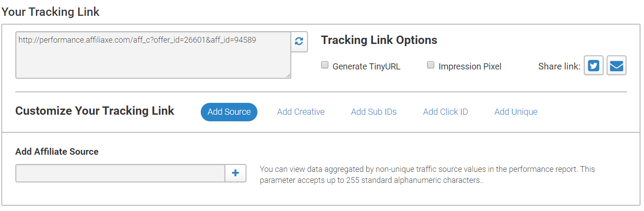Click the plus icon to add affiliate source

[x=235, y=173]
